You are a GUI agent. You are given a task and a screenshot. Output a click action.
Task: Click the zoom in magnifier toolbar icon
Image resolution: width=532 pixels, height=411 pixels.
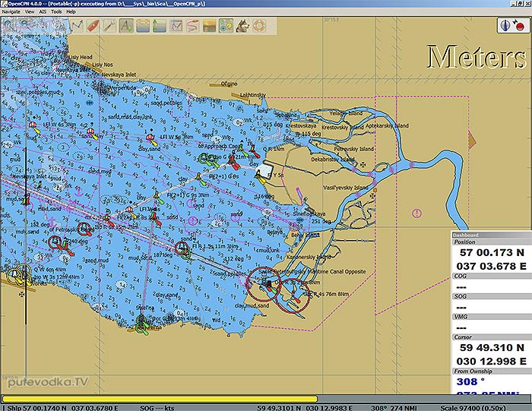pos(8,25)
